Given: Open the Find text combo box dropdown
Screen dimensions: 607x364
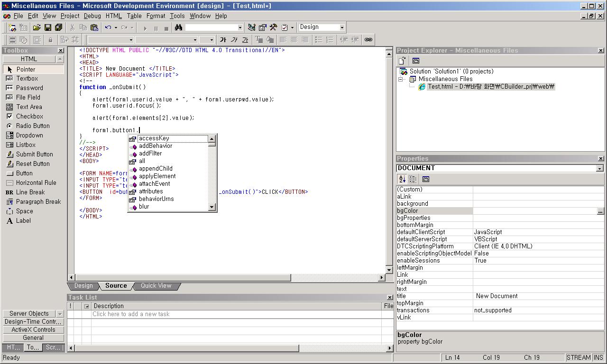Looking at the screenshot, I should click(x=240, y=27).
